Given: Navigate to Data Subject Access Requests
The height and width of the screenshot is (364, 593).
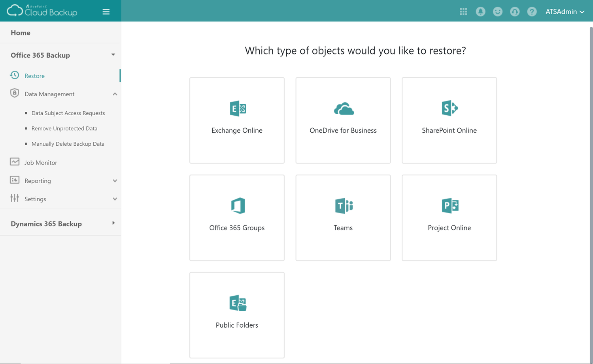Looking at the screenshot, I should pos(68,113).
